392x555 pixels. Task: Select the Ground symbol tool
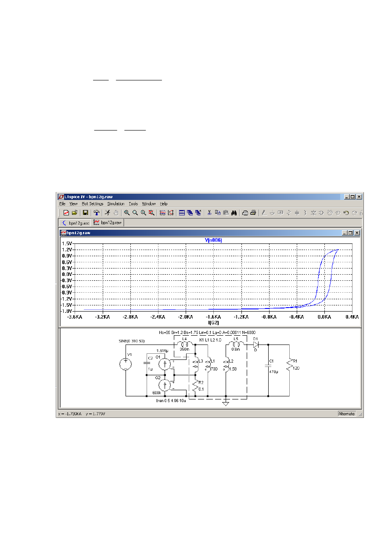pos(272,213)
